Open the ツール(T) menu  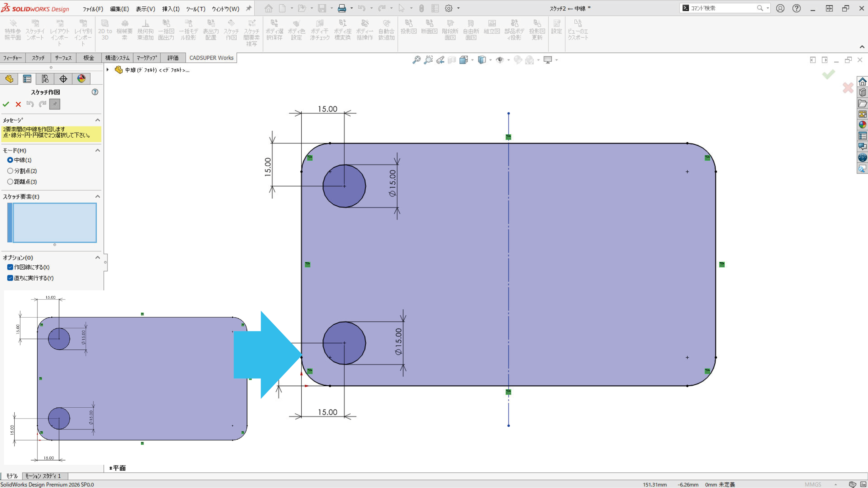click(195, 9)
